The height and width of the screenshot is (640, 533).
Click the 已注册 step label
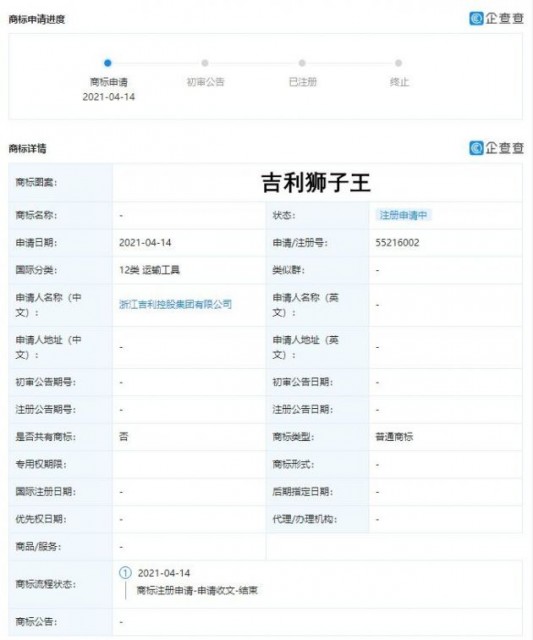pos(302,82)
